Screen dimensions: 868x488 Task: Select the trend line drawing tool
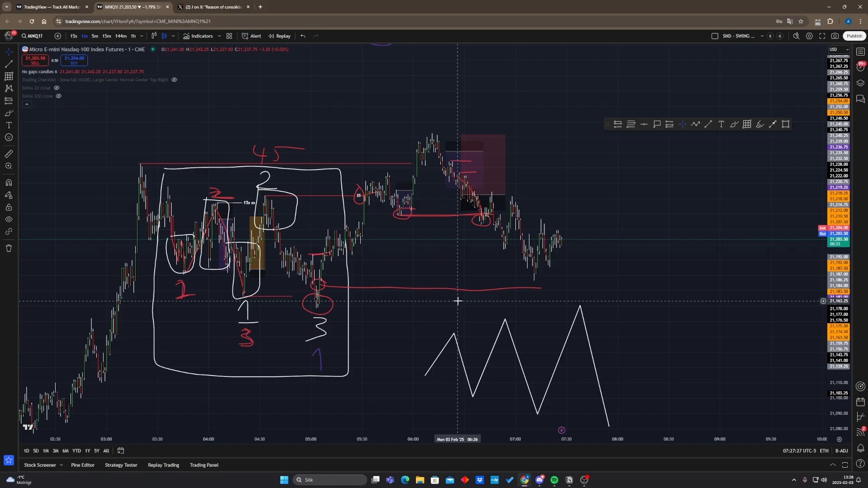[9, 64]
